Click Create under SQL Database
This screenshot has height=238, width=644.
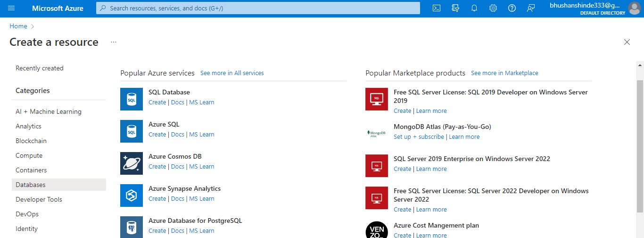(157, 102)
